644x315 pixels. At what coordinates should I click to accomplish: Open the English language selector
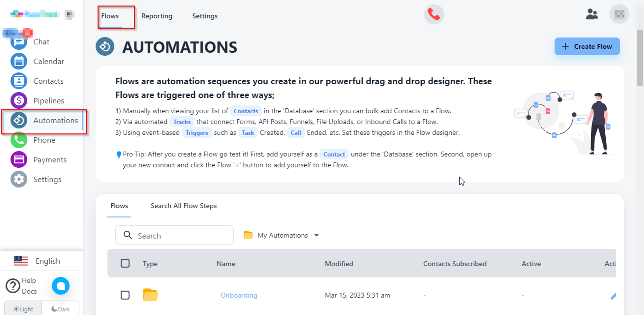[x=37, y=261]
